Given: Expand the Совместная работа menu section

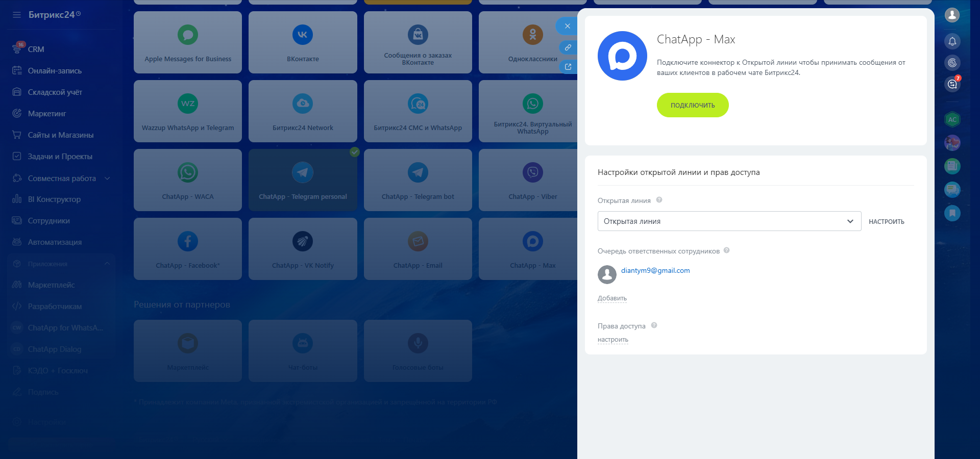Looking at the screenshot, I should 107,178.
